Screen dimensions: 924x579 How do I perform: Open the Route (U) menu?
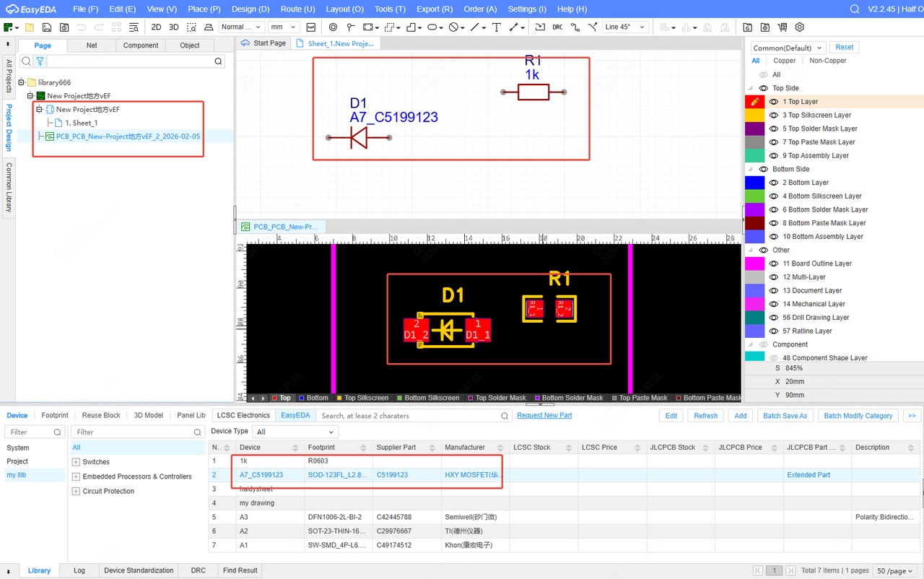point(297,9)
